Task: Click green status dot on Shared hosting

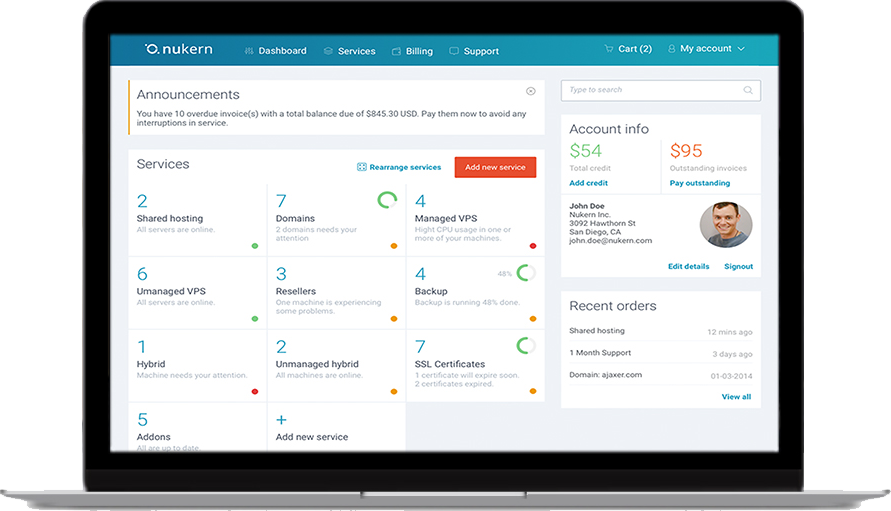Action: point(255,246)
